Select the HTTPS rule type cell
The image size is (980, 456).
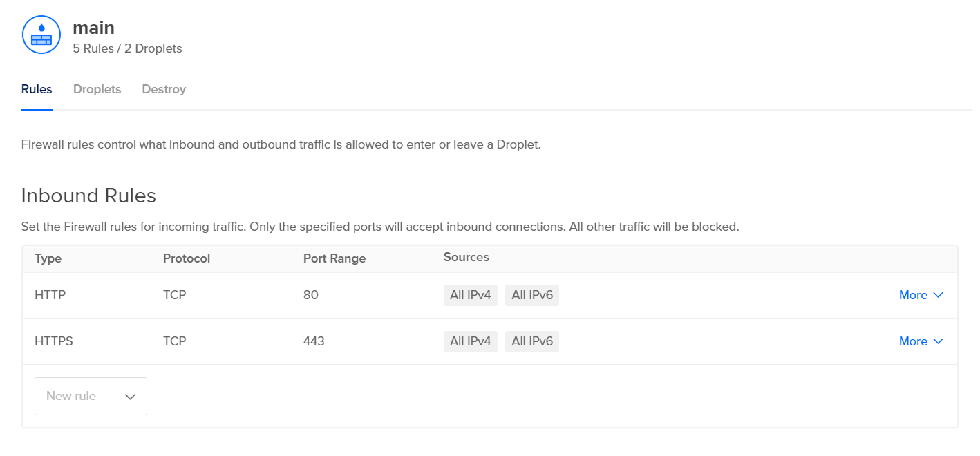pos(53,341)
